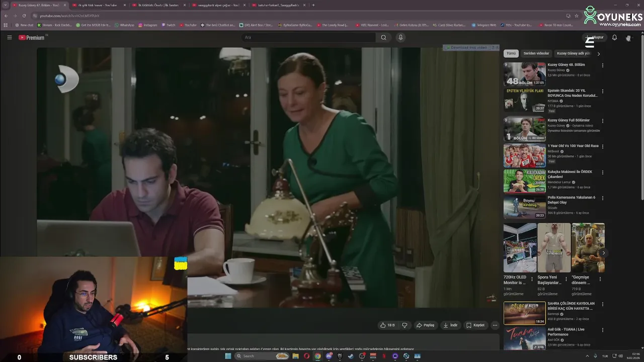The height and width of the screenshot is (362, 644).
Task: Switch to ilk gök türk teaser tab
Action: point(97,5)
